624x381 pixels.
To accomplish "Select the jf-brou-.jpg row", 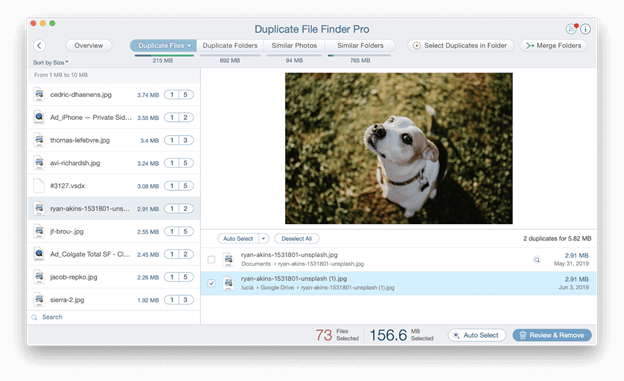I will (x=114, y=231).
